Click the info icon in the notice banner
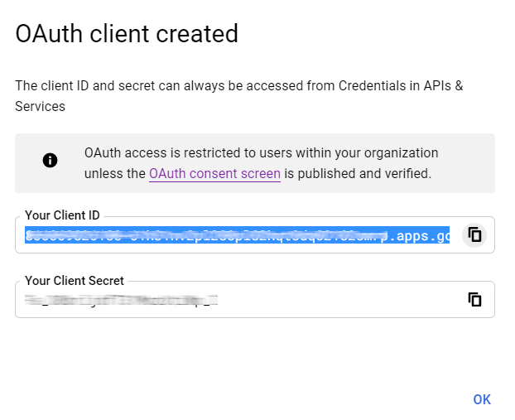515x420 pixels. point(50,161)
